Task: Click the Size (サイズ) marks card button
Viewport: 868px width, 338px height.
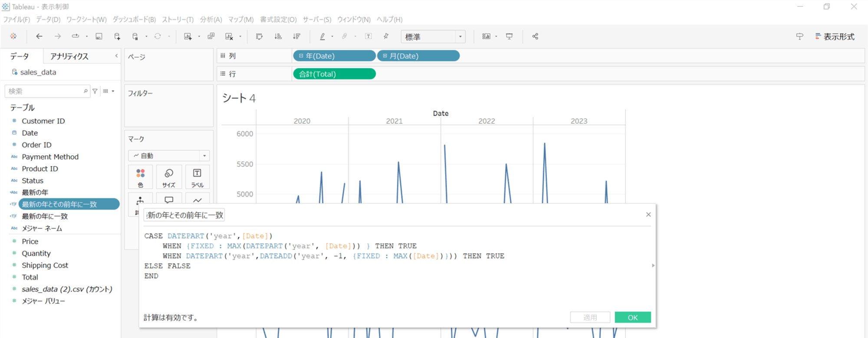Action: click(169, 177)
